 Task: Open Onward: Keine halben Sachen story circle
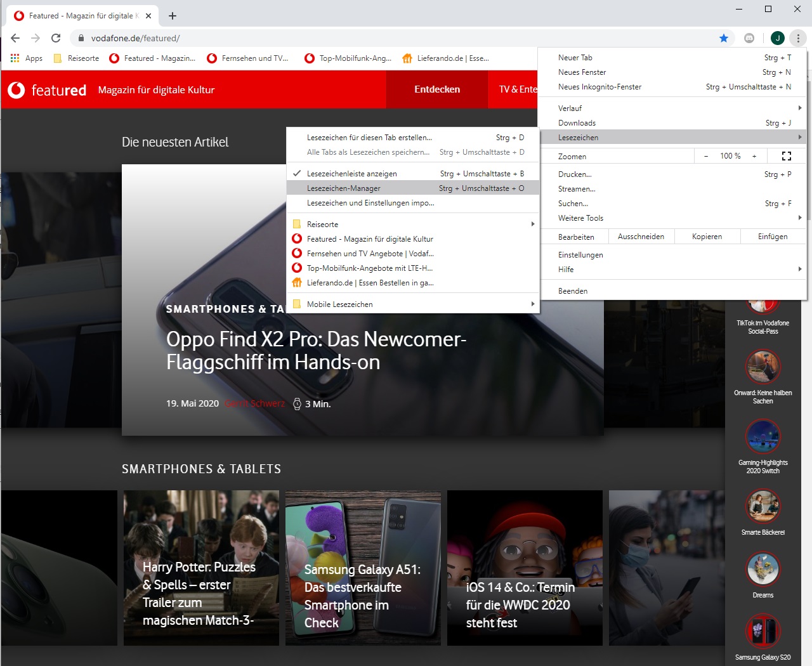763,367
